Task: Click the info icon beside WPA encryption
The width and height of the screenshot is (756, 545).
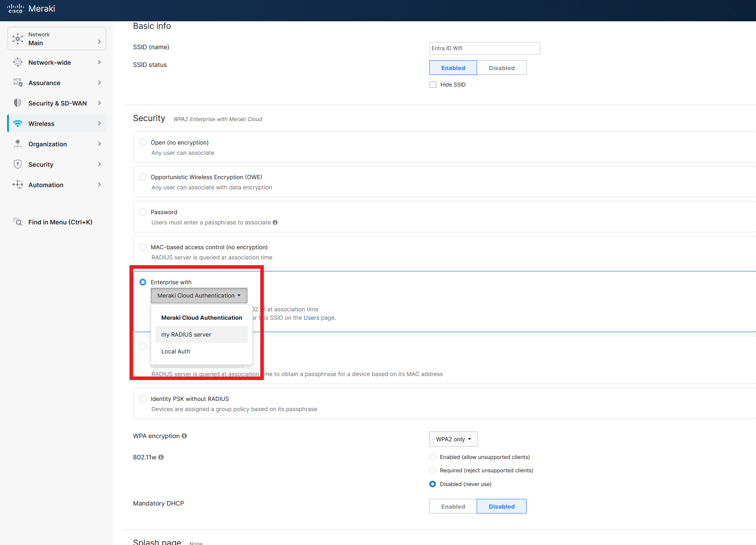Action: tap(184, 436)
